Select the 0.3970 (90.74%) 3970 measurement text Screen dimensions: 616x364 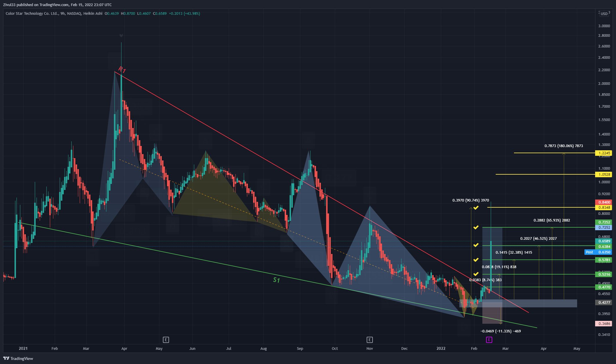[x=470, y=200]
